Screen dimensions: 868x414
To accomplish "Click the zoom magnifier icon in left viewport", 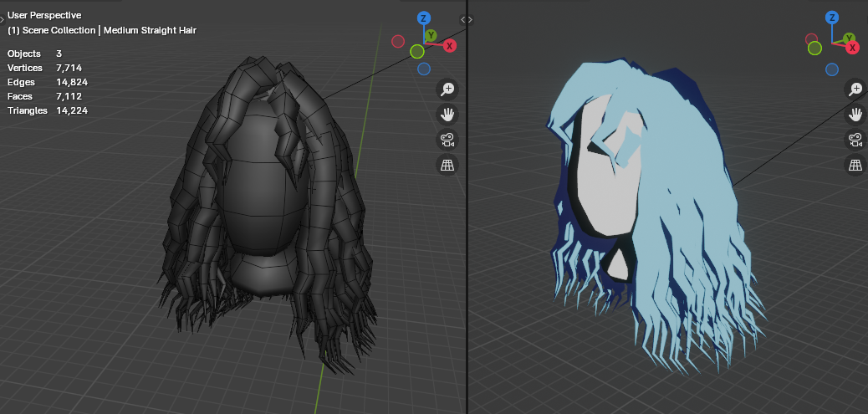I will point(447,89).
